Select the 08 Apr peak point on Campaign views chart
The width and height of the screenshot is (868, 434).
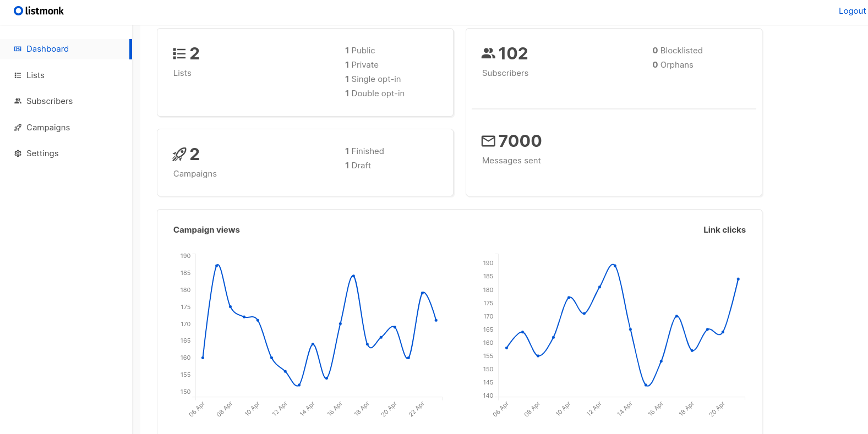(x=217, y=266)
